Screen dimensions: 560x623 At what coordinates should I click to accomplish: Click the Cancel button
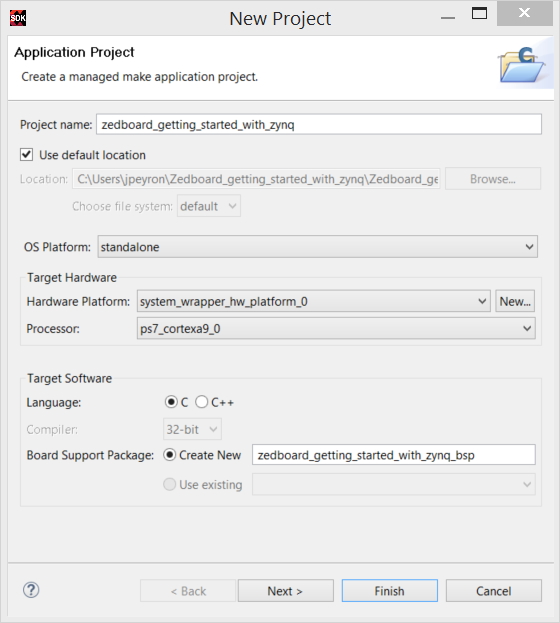(x=494, y=591)
